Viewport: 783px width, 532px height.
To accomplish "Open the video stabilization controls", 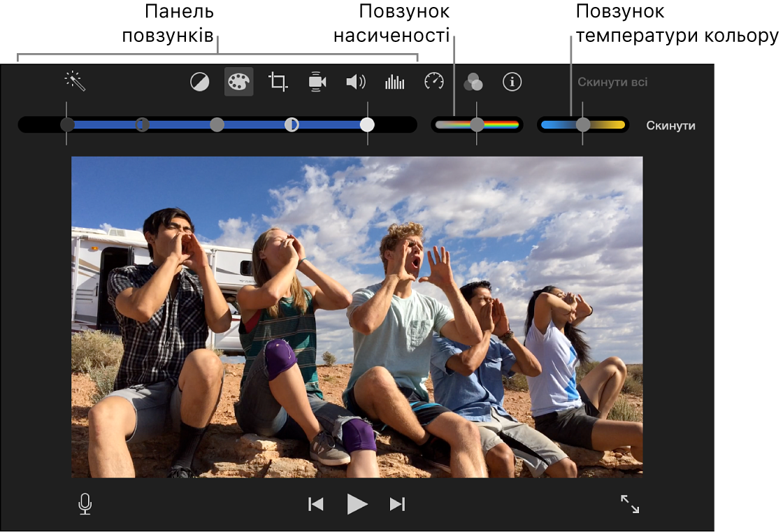I will click(x=317, y=82).
